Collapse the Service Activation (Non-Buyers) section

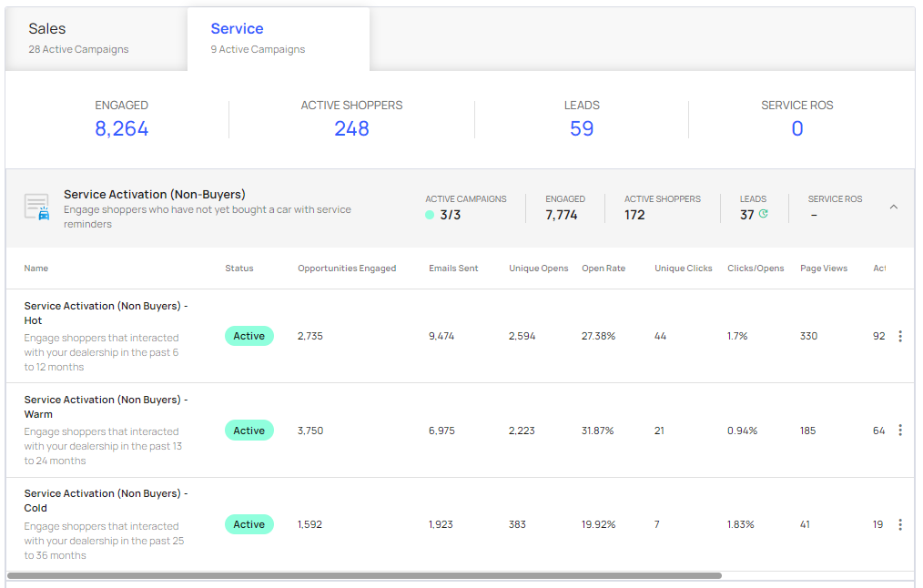tap(893, 208)
